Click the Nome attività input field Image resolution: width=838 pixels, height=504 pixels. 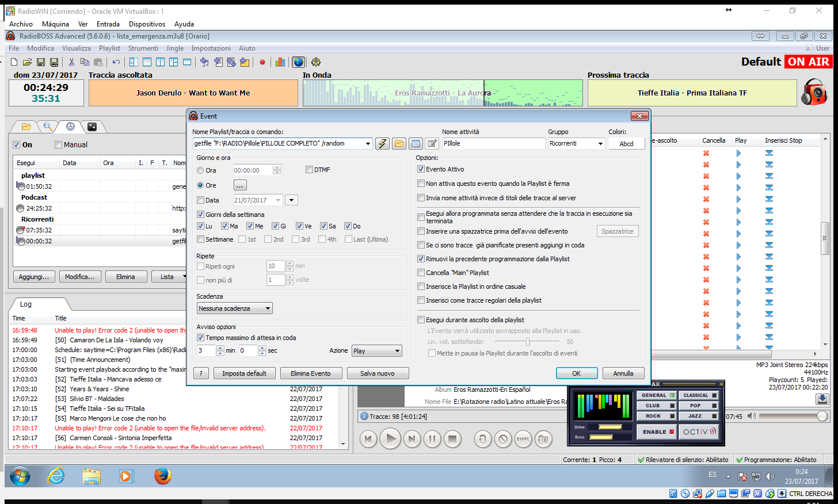pyautogui.click(x=493, y=143)
